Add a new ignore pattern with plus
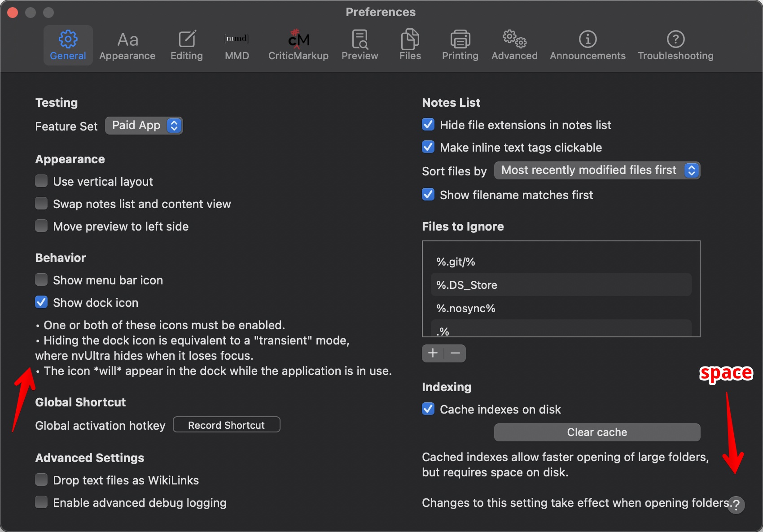This screenshot has width=763, height=532. coord(433,353)
